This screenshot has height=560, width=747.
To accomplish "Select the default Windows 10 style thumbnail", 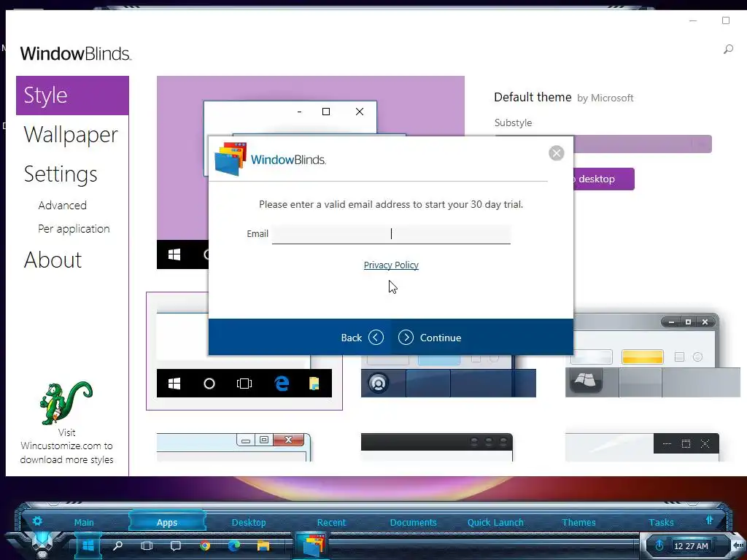I will point(244,351).
